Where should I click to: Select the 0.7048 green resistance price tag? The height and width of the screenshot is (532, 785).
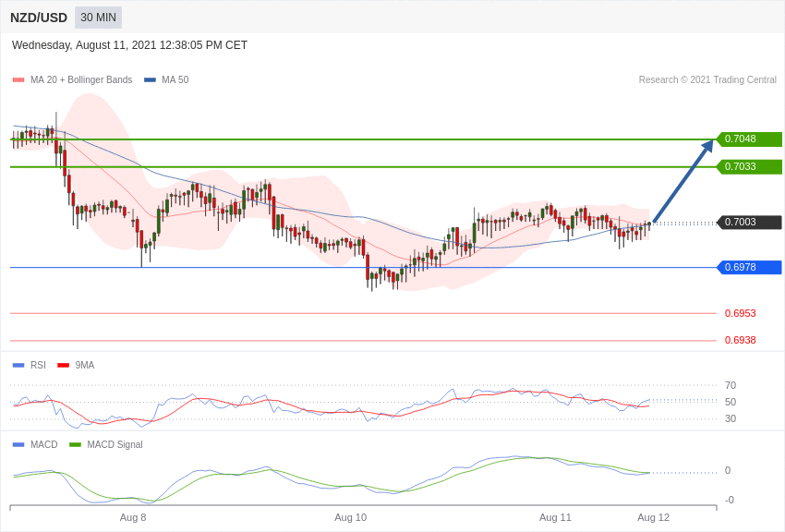749,139
